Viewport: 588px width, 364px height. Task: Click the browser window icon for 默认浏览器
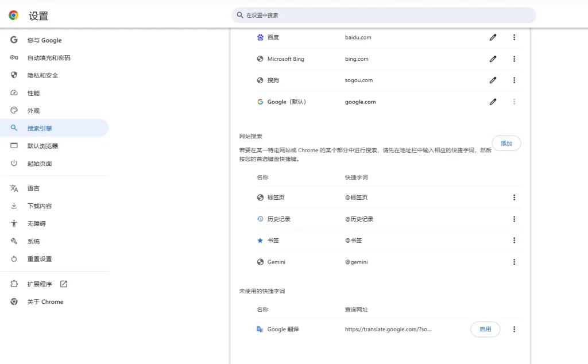[14, 145]
